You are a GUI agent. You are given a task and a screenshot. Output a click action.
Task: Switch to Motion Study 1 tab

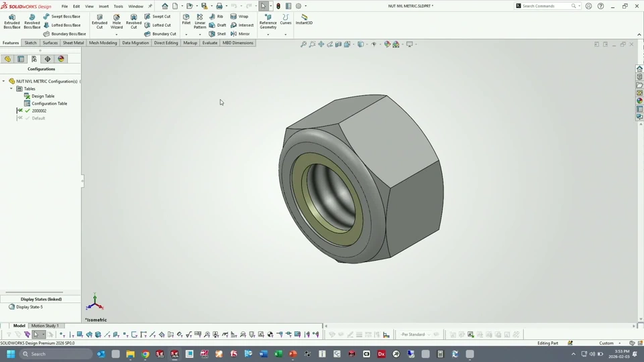coord(45,326)
